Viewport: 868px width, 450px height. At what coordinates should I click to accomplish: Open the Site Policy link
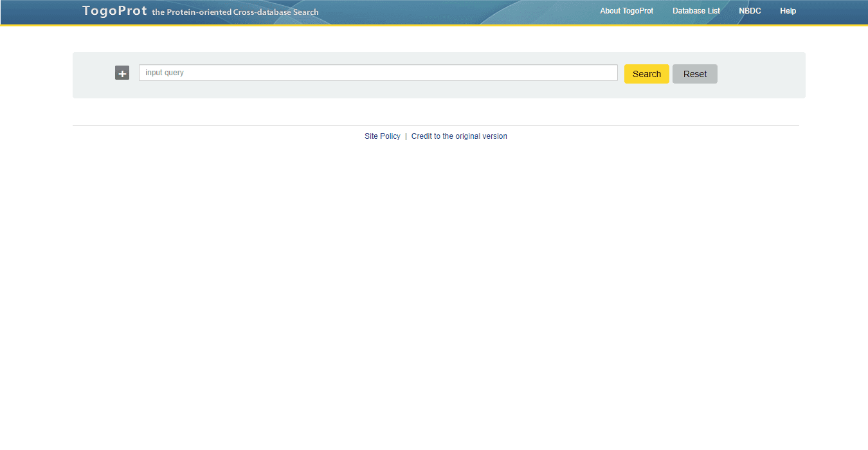point(382,136)
